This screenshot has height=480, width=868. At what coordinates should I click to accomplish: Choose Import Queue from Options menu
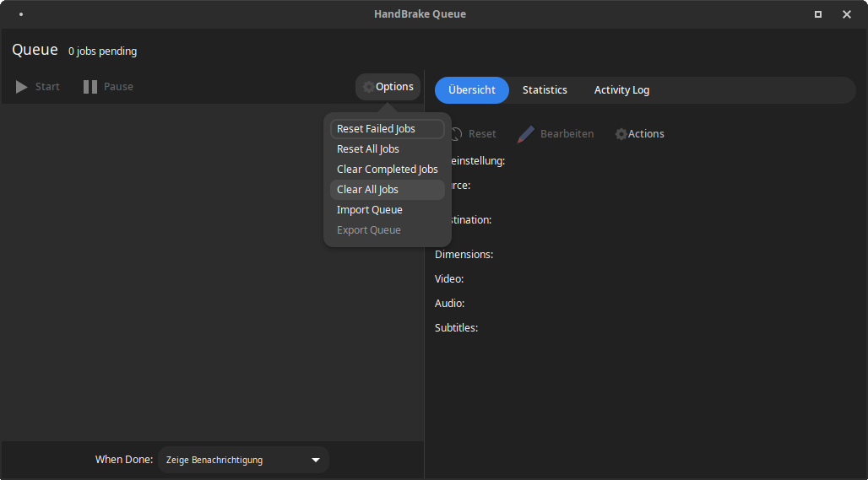click(x=388, y=210)
